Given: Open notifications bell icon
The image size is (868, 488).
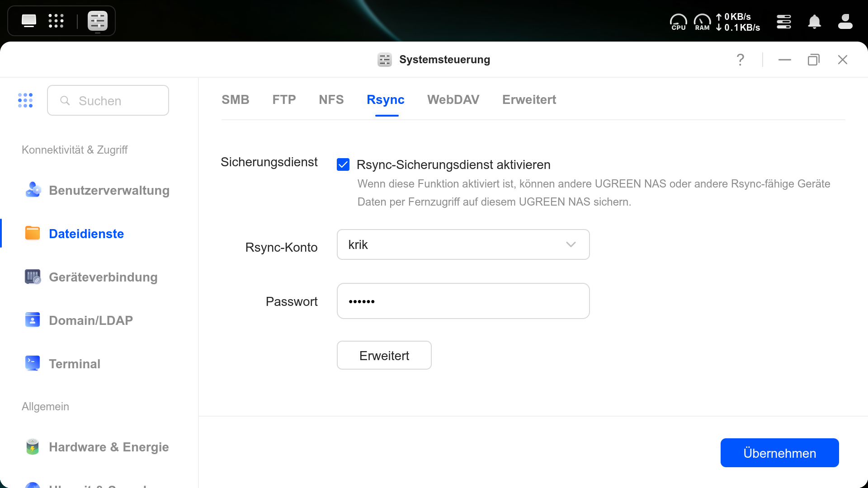Looking at the screenshot, I should tap(814, 22).
